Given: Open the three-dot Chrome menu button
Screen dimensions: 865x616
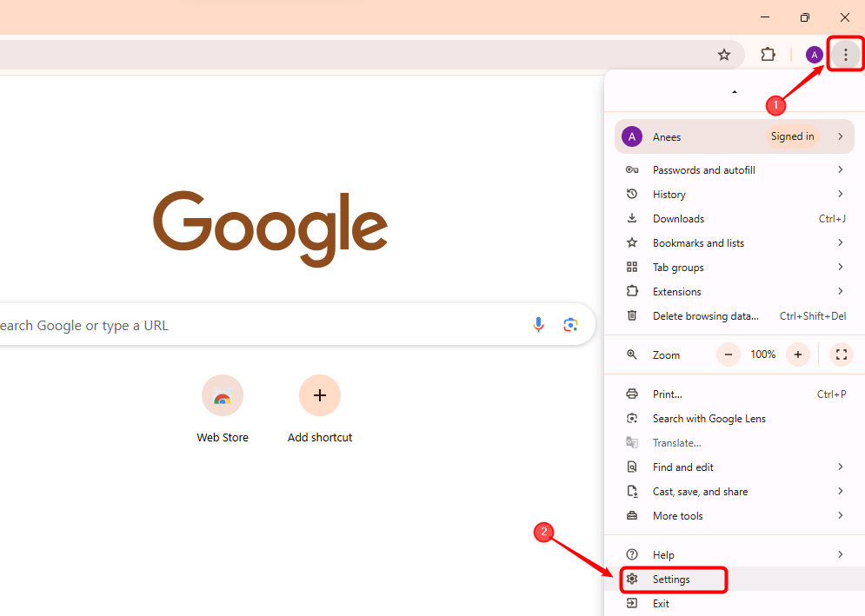Looking at the screenshot, I should (x=845, y=55).
